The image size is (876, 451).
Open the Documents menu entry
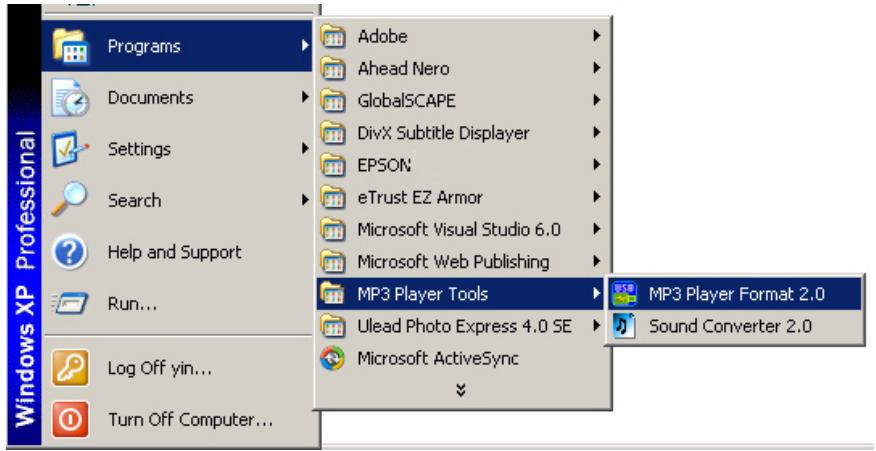click(x=178, y=98)
